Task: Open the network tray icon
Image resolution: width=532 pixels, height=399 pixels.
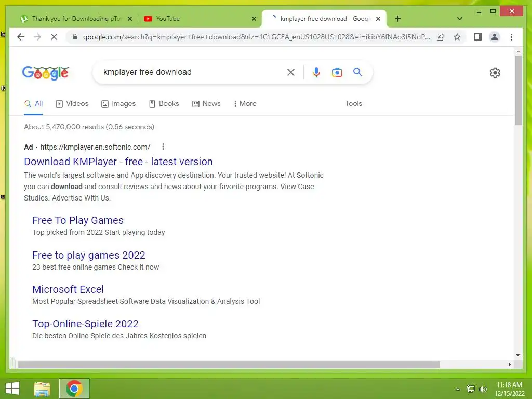Action: (471, 389)
